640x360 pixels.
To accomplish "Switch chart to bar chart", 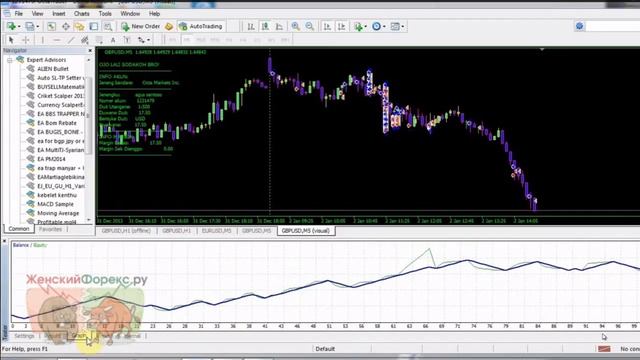I will (251, 27).
